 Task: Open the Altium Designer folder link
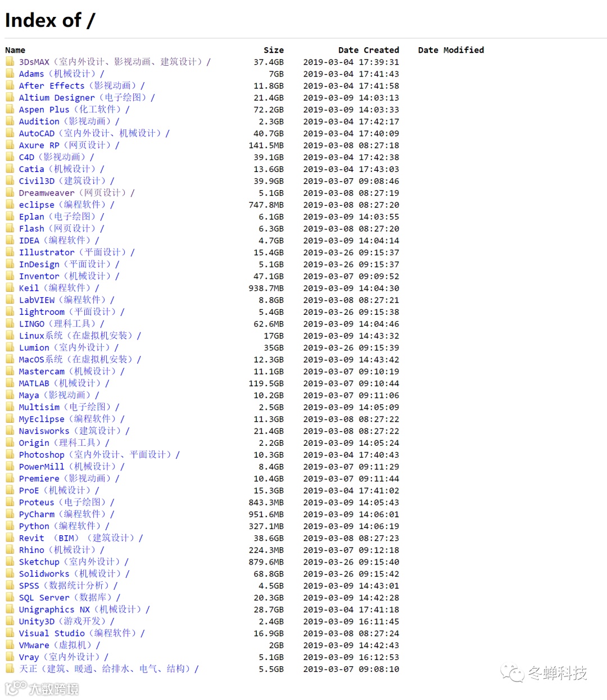coord(87,97)
